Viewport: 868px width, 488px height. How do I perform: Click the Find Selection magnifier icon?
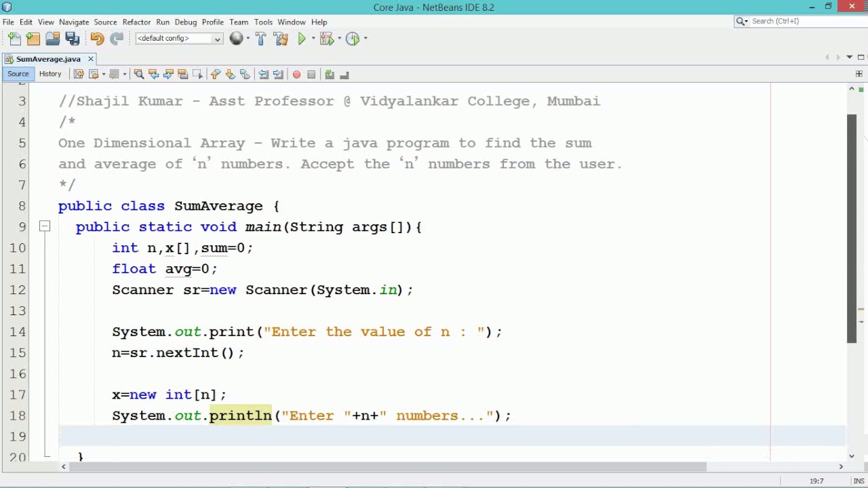coord(139,75)
